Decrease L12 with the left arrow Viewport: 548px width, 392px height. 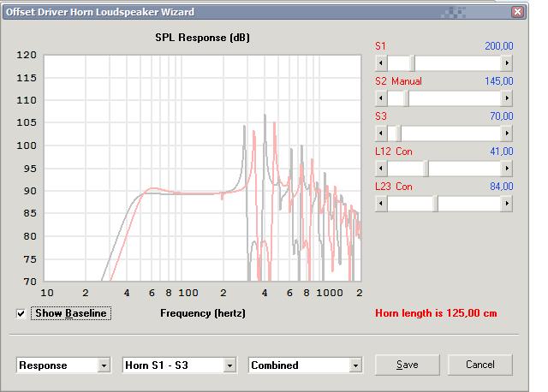pyautogui.click(x=381, y=169)
